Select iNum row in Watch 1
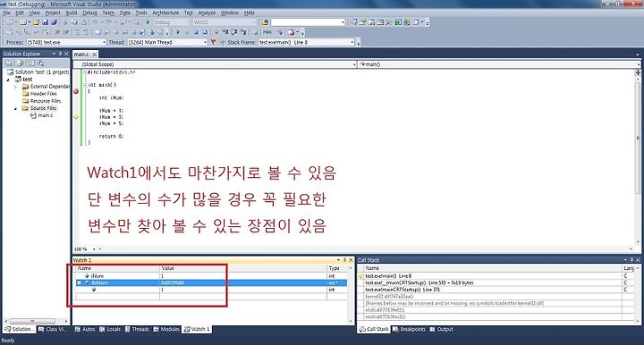 click(210, 276)
